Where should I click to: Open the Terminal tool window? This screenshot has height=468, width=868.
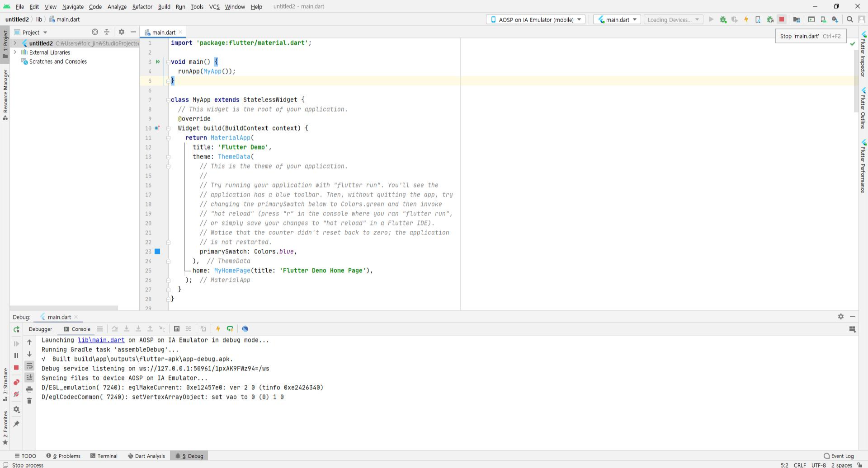(x=104, y=456)
